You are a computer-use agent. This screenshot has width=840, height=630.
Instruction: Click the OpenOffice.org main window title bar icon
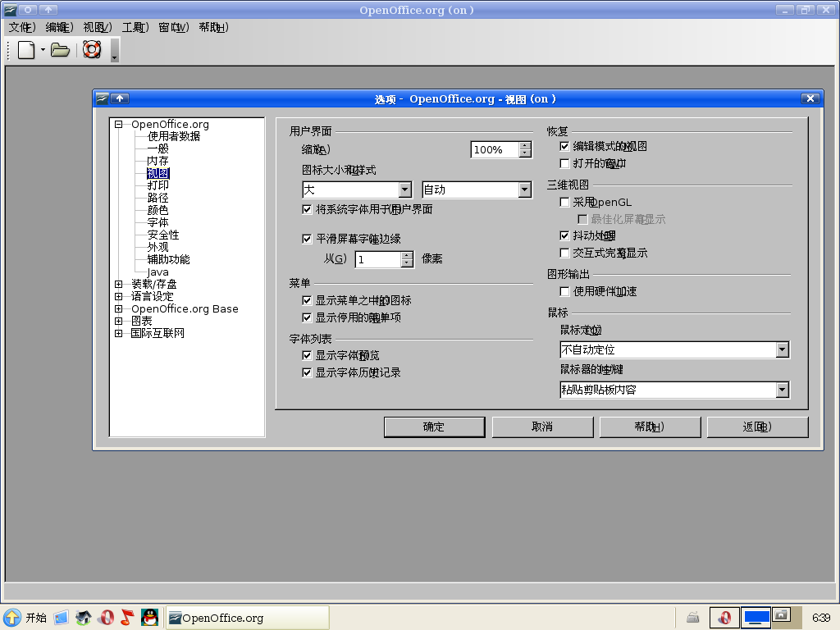point(10,10)
